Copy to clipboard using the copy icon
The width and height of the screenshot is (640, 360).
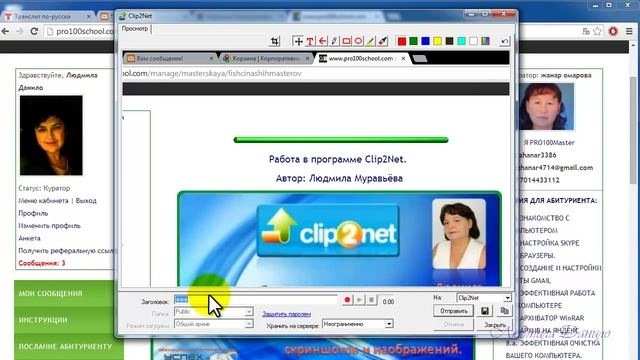(x=504, y=311)
